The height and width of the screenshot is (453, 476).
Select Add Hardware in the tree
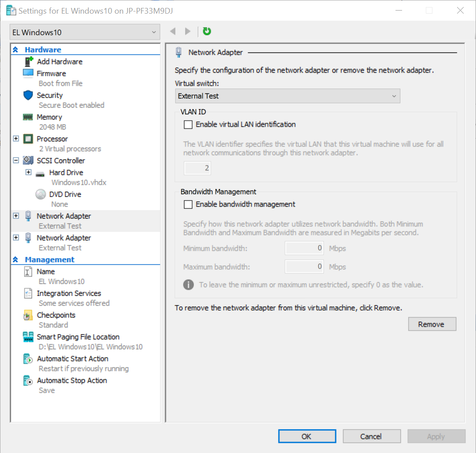tap(59, 62)
